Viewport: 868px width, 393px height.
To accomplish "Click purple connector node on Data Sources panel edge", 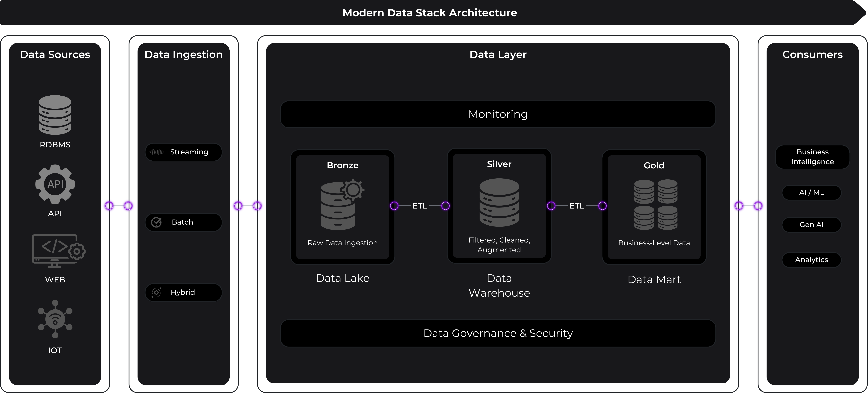I will [109, 206].
